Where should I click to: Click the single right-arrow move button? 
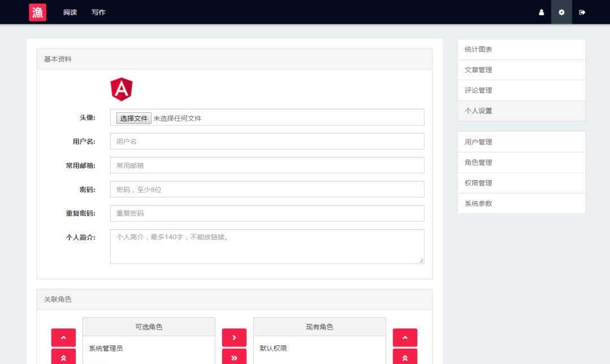(234, 337)
